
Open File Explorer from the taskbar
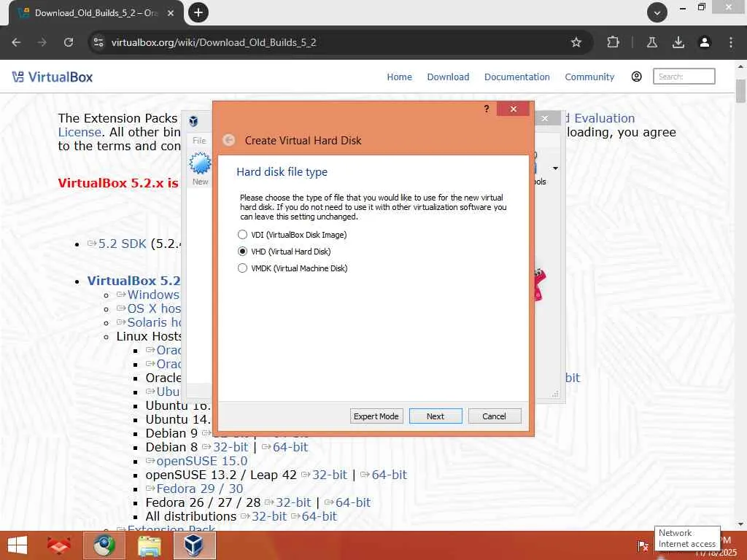coord(149,545)
